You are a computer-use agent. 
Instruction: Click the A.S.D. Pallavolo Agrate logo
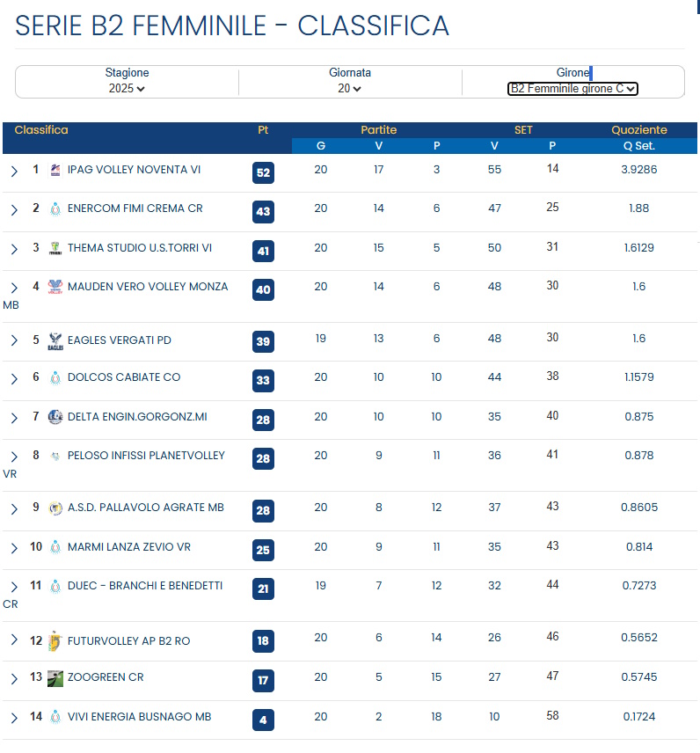[x=55, y=508]
